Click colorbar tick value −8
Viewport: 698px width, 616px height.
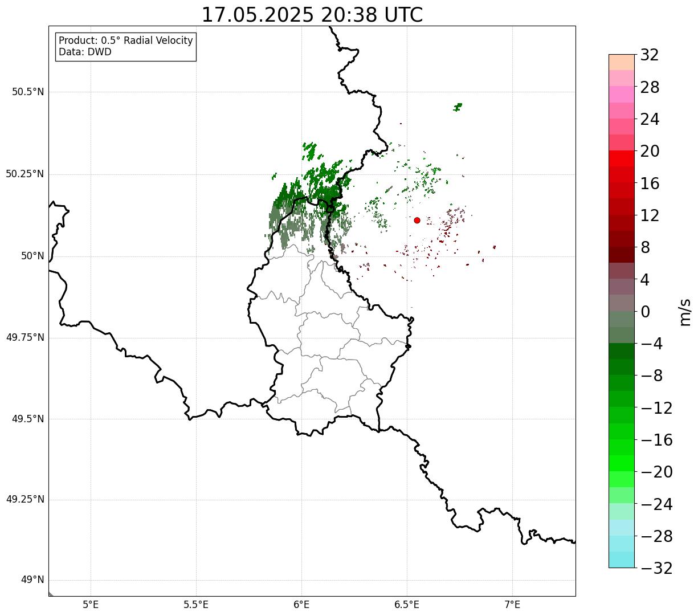(x=651, y=376)
